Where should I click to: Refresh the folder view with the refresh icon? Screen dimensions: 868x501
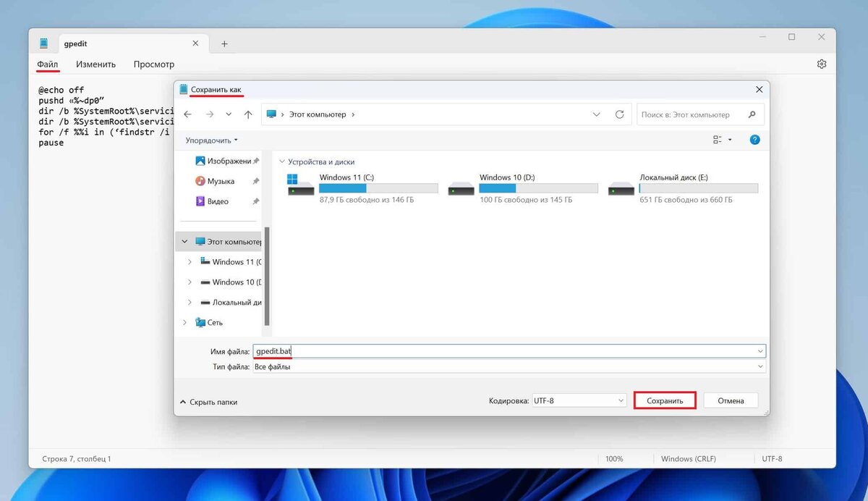pos(621,114)
